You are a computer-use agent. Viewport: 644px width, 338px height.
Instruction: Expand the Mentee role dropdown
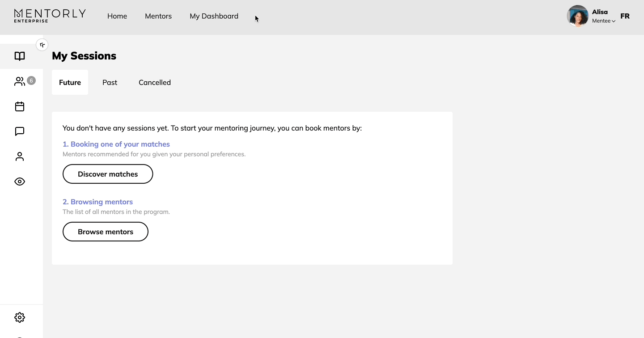pos(604,21)
